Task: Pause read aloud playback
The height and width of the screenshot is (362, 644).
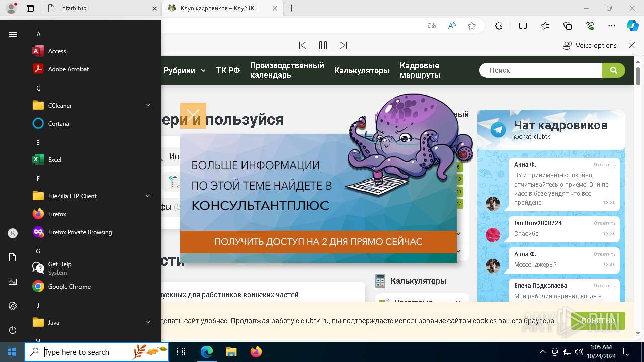Action: [323, 45]
